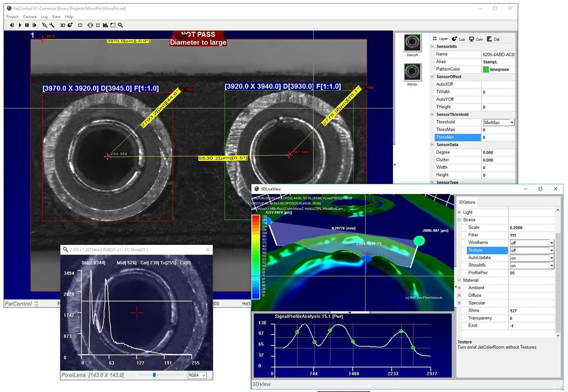Click the play toolbar icon

pyautogui.click(x=20, y=25)
